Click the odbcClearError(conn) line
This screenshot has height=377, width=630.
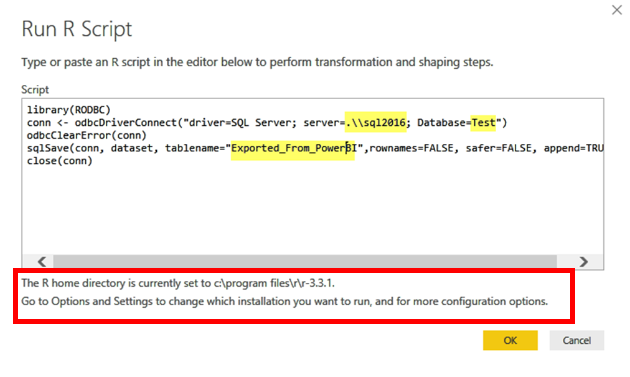[x=87, y=135]
